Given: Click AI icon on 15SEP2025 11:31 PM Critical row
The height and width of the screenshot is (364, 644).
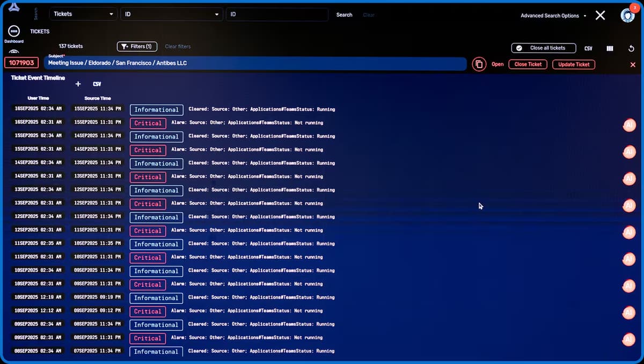Looking at the screenshot, I should [628, 126].
